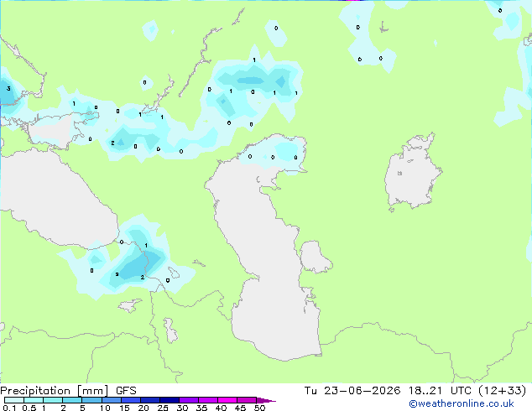
Task: Click the GFS model label
Action: tap(126, 391)
